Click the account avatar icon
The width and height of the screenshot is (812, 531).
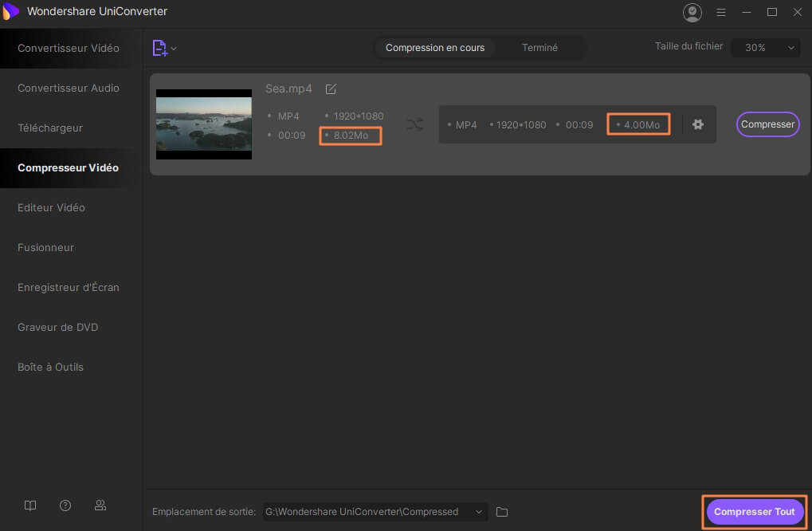(691, 12)
